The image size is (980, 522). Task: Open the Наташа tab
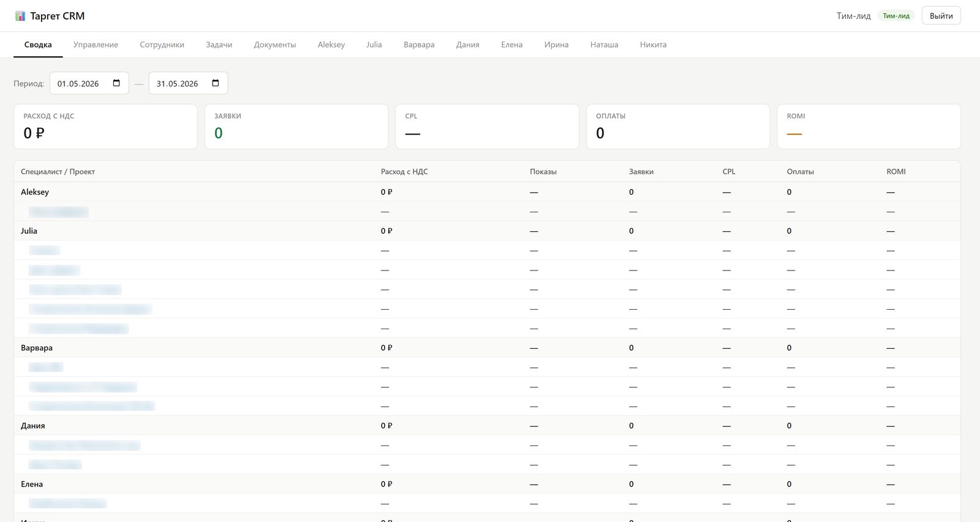[605, 45]
